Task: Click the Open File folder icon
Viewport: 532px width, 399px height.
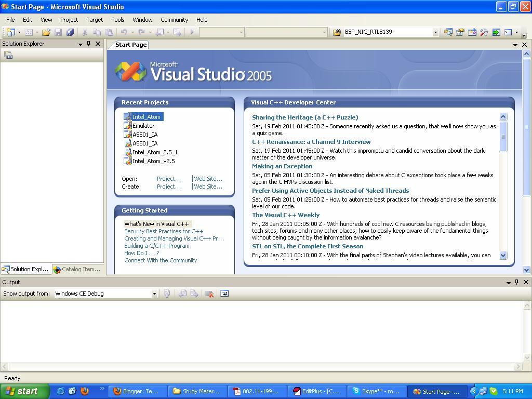Action: 46,32
